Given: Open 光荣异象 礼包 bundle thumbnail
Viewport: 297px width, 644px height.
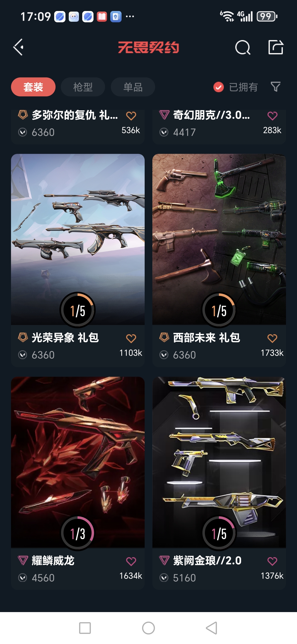Looking at the screenshot, I should coord(78,239).
